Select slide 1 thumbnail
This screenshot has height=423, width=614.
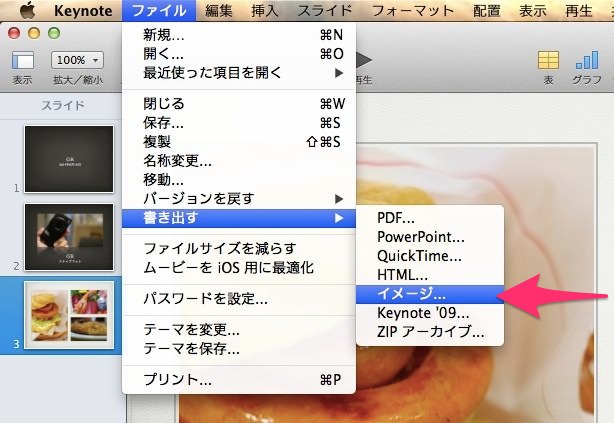69,159
